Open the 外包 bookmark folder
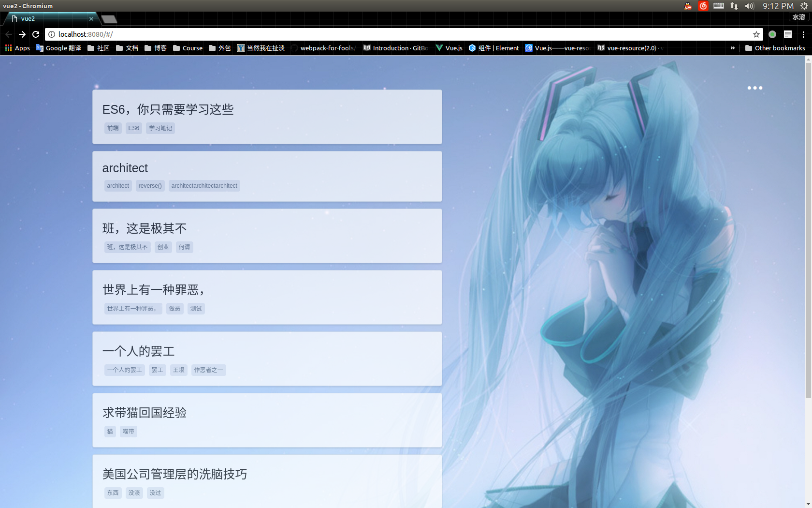 coord(220,48)
